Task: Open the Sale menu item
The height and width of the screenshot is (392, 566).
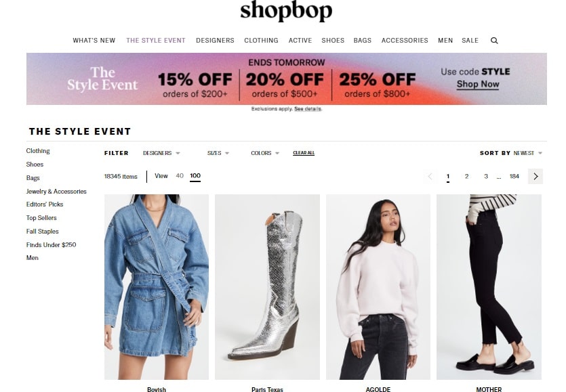Action: click(x=470, y=41)
